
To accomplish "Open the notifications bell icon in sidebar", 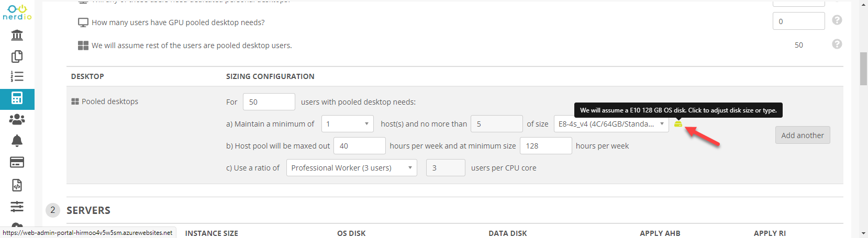I will (17, 141).
